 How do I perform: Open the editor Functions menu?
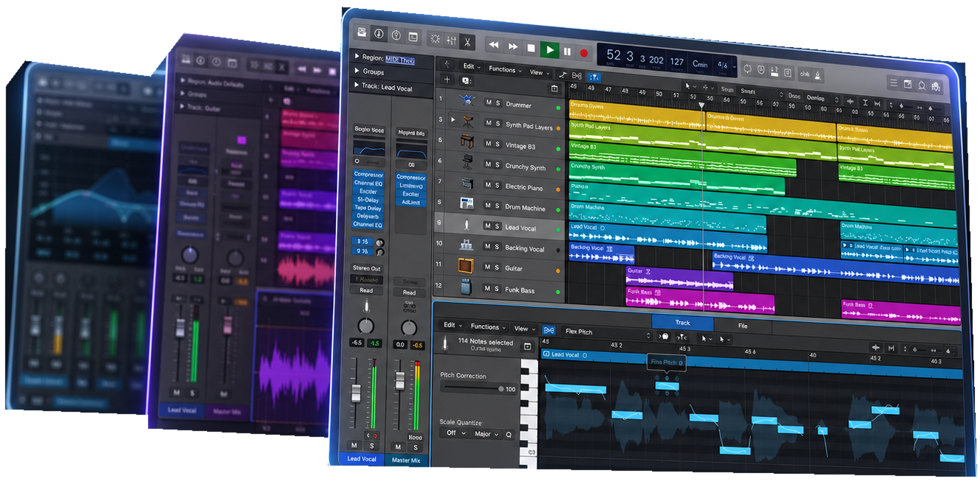click(x=489, y=326)
